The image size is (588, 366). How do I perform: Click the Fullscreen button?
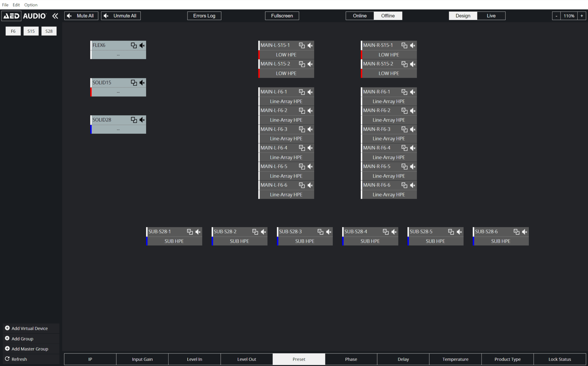pyautogui.click(x=282, y=16)
